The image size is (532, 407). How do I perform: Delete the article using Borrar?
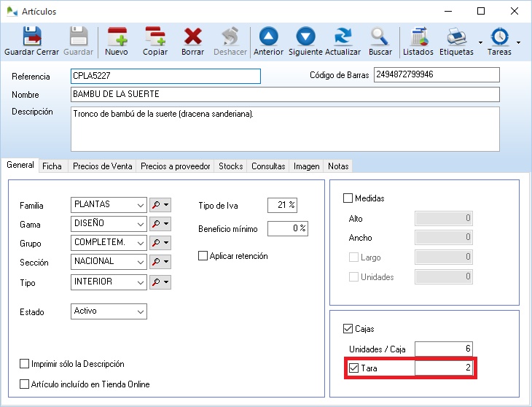point(192,36)
